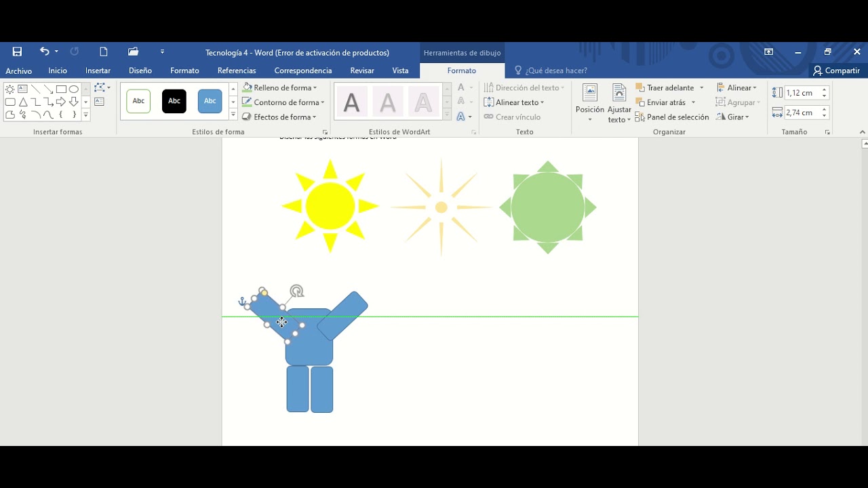Increase the shape width with up stepper
The image size is (868, 488).
pyautogui.click(x=825, y=110)
